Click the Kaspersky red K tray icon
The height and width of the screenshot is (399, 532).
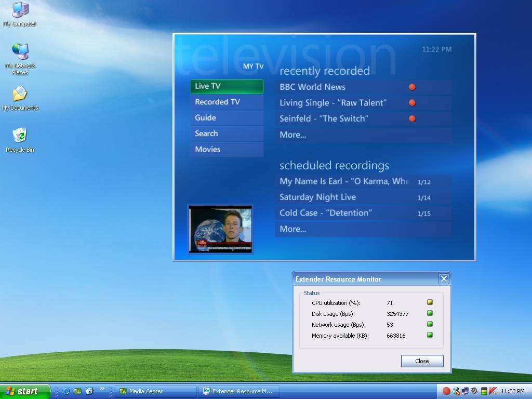coord(493,391)
